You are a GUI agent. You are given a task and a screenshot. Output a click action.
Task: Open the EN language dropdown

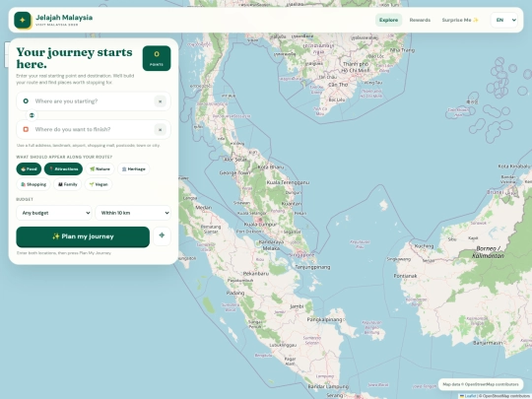504,20
